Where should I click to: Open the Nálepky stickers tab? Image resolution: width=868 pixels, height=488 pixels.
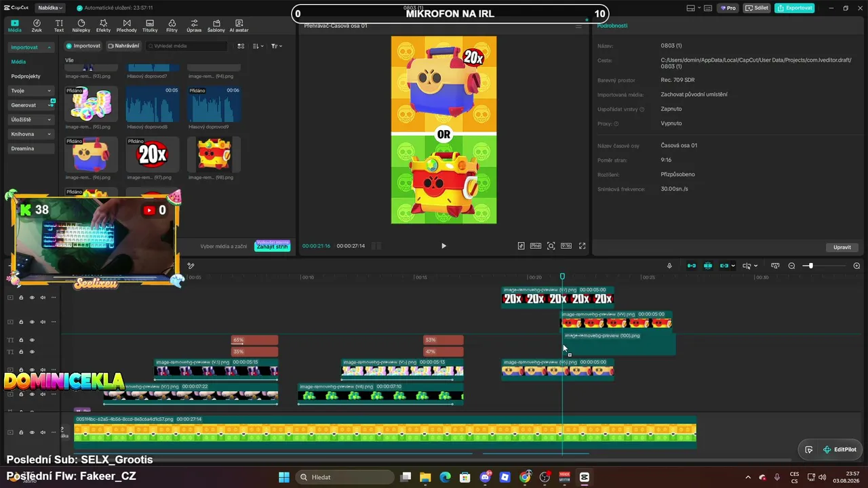coord(81,26)
